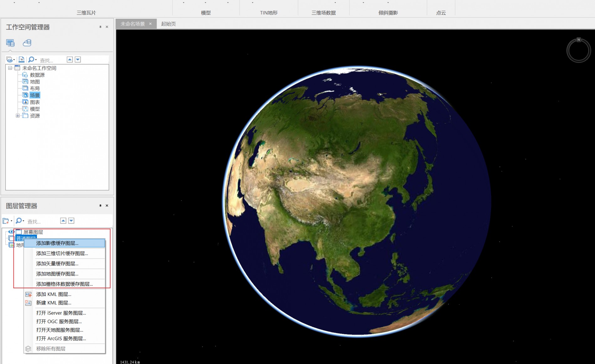This screenshot has height=364, width=595.
Task: Choose 添加影像缓存图层... menu entry
Action: tap(65, 243)
